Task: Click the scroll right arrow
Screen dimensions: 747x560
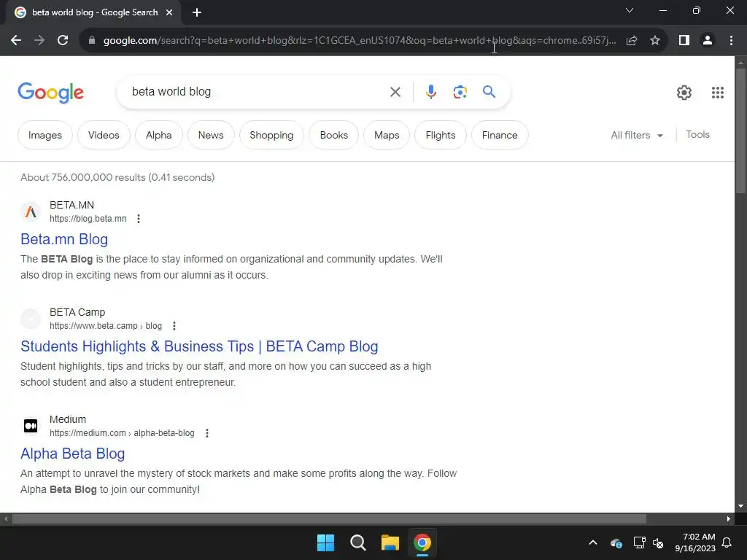Action: click(x=729, y=518)
